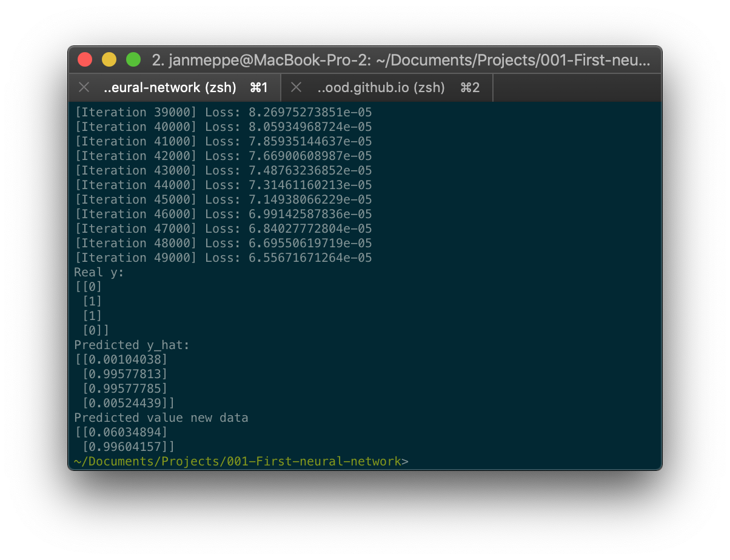Switch to the ..ood.github.io (zsh) tab
Image resolution: width=730 pixels, height=560 pixels.
coord(381,88)
